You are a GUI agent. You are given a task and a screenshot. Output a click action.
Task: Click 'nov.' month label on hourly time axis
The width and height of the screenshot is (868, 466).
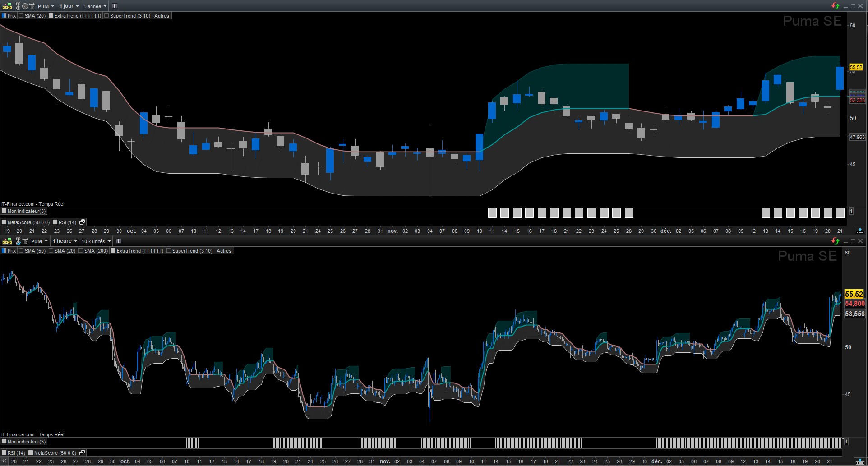(x=385, y=461)
